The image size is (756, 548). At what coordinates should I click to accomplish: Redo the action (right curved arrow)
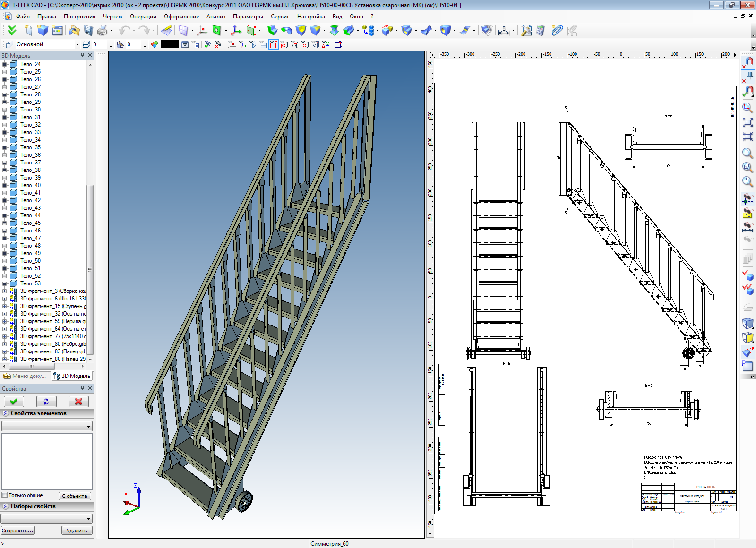tap(144, 30)
